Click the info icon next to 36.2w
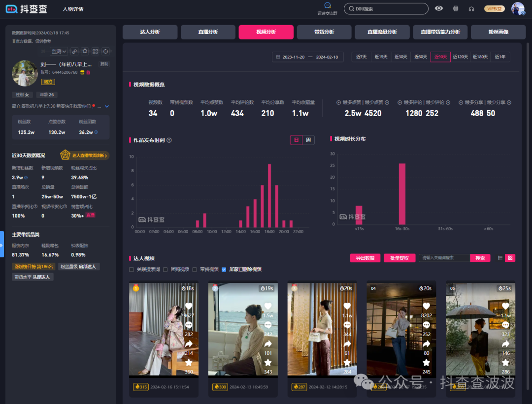Viewport: 532px width, 404px height. [96, 132]
